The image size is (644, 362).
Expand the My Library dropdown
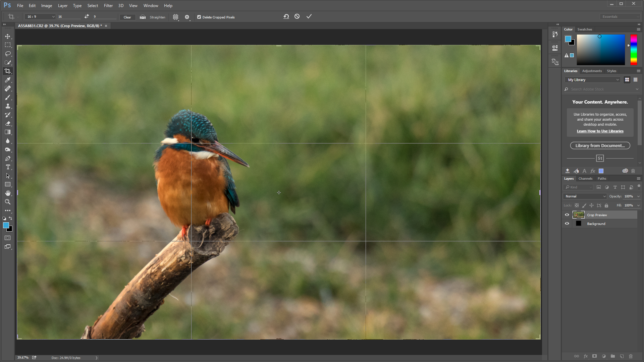pyautogui.click(x=593, y=80)
